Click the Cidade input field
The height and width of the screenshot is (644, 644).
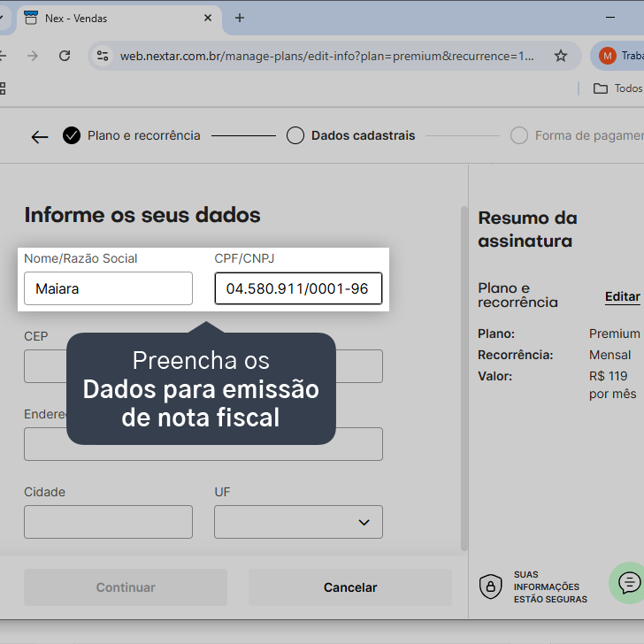109,522
